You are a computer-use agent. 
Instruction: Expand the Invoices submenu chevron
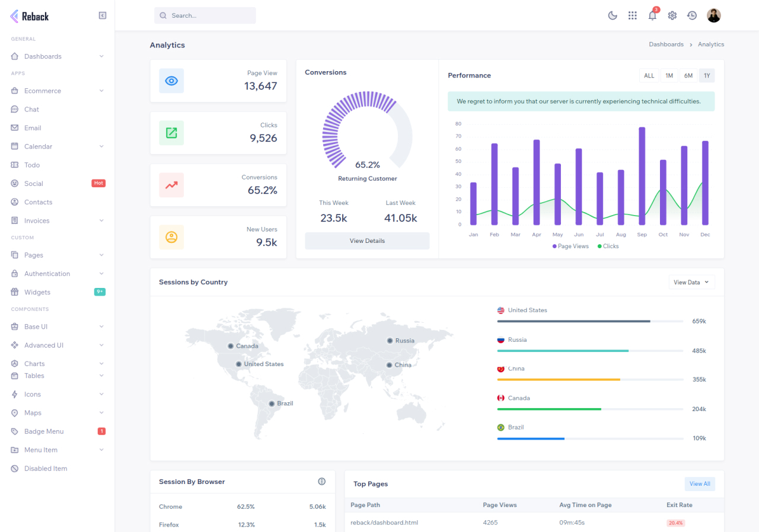(x=101, y=220)
